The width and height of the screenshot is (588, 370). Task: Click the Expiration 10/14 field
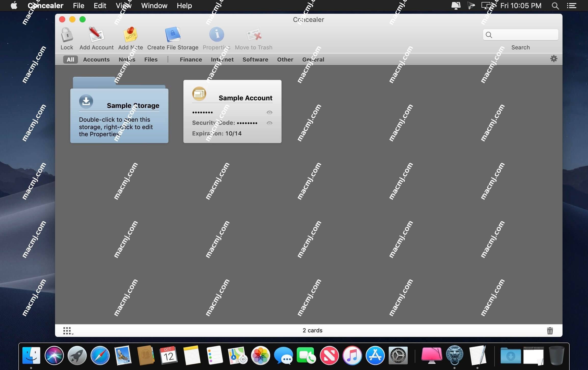[217, 133]
